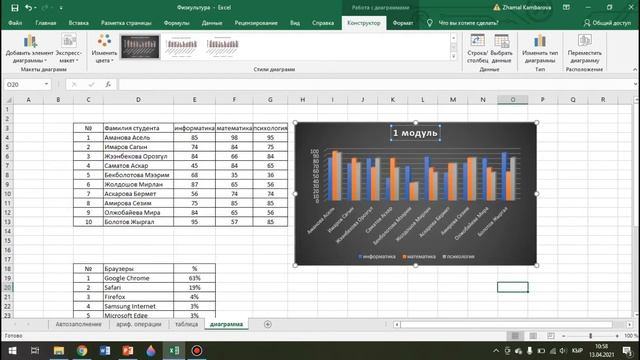Open File Explorer from taskbar
The image size is (640, 360).
coord(59,351)
